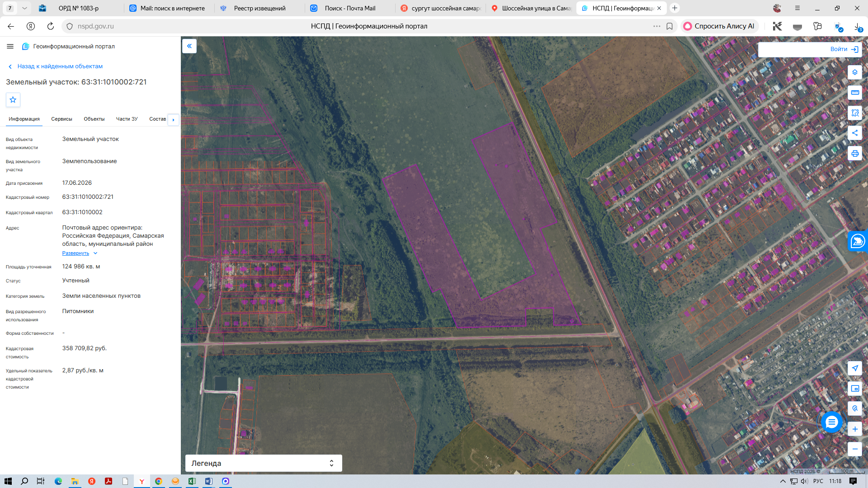Open the share map icon
The image size is (868, 488).
point(854,133)
